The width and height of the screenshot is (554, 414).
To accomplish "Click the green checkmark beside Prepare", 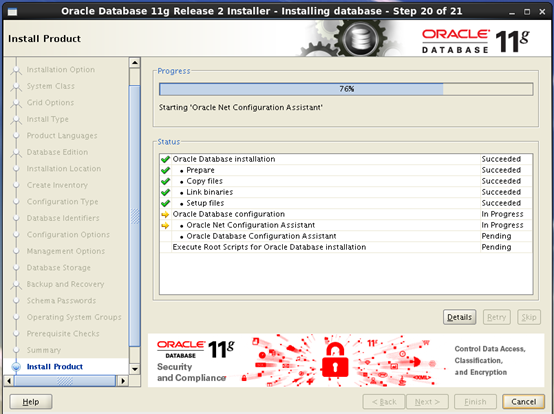I will (165, 170).
